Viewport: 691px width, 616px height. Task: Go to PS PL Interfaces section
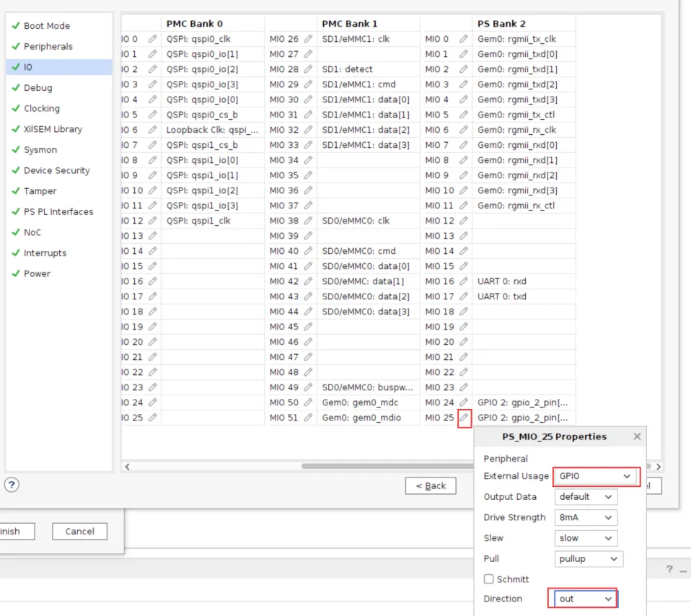click(58, 211)
